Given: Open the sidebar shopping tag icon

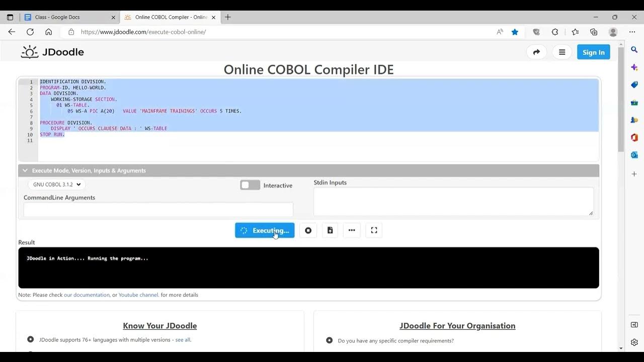Looking at the screenshot, I should tap(634, 85).
